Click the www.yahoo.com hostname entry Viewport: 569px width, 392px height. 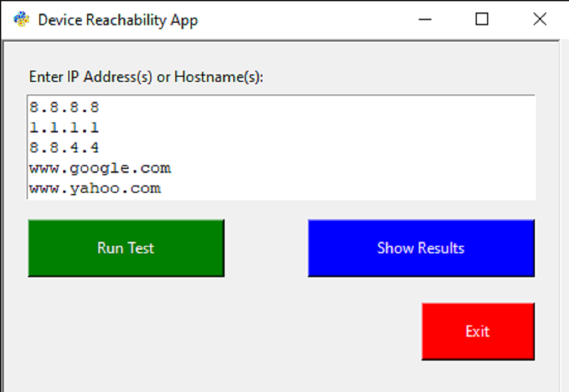(95, 188)
